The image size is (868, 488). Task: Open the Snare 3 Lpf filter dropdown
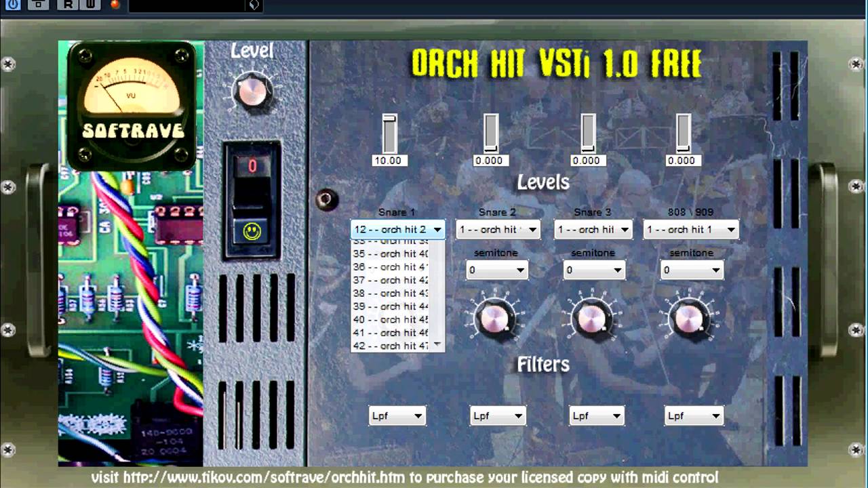point(597,416)
